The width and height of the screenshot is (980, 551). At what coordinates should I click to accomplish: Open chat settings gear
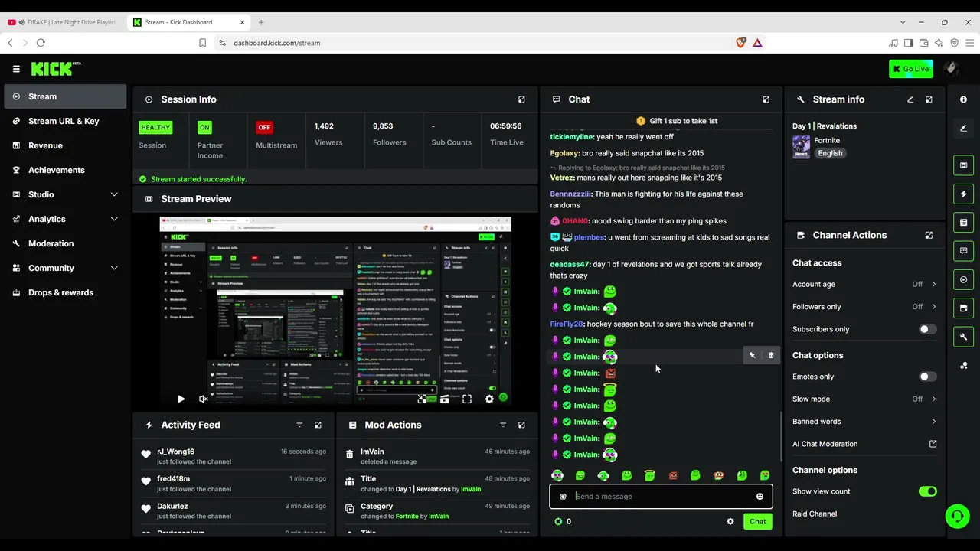(730, 522)
